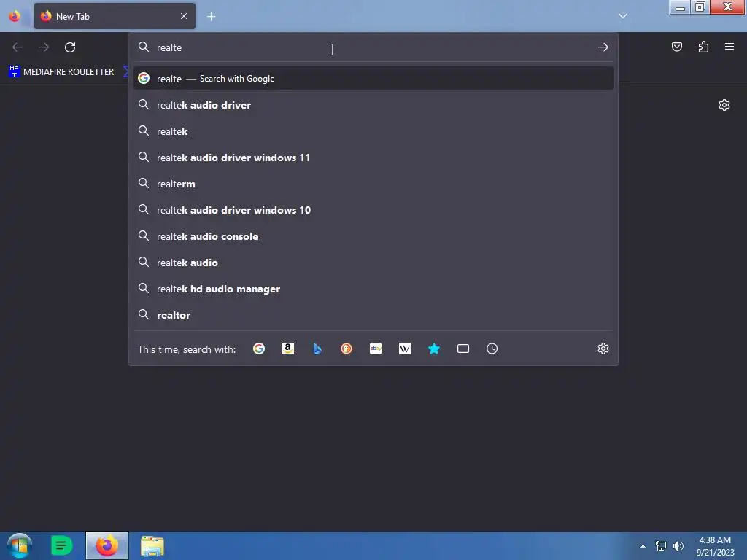Search this time with Google icon
This screenshot has height=560, width=747.
259,349
